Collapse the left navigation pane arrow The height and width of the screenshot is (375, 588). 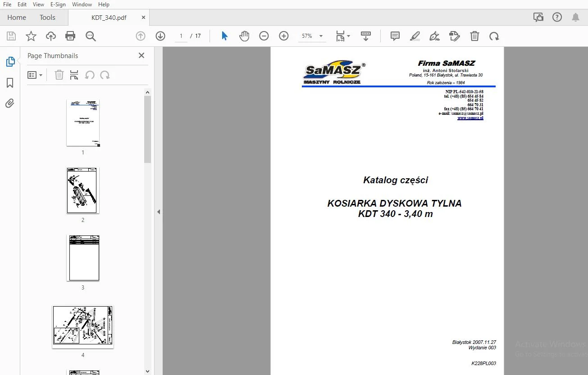159,212
